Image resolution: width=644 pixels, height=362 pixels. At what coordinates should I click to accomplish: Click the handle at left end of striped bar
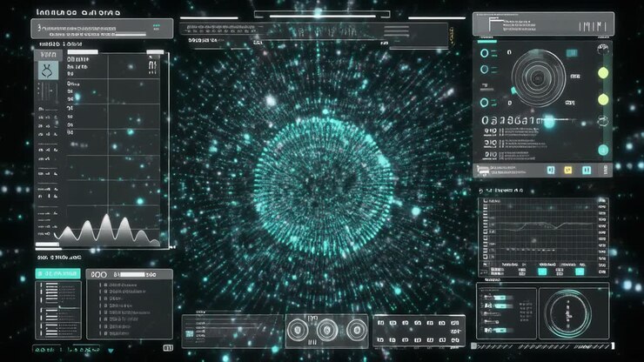click(474, 346)
